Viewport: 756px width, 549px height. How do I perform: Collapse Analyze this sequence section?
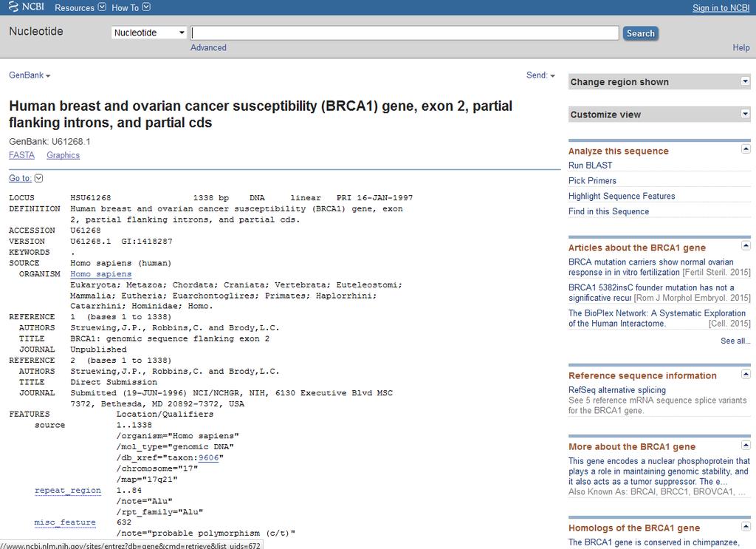pos(746,149)
